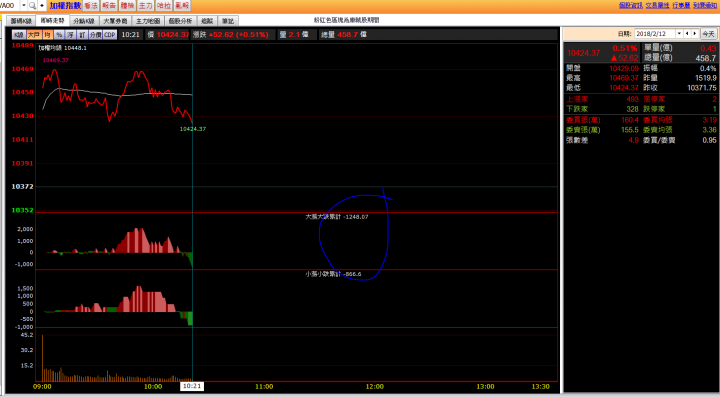Viewport: 720px width, 397px height.
Task: Click the 看法 button
Action: 91,6
